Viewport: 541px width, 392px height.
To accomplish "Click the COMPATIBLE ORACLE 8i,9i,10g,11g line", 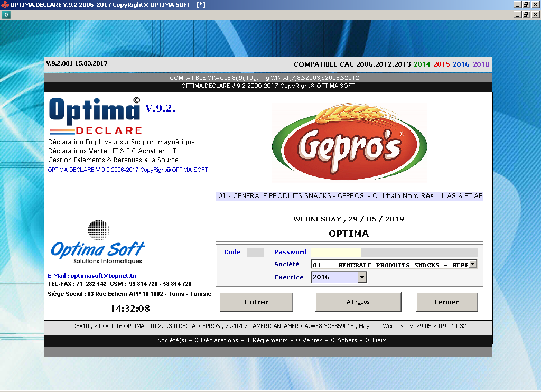I will point(264,78).
